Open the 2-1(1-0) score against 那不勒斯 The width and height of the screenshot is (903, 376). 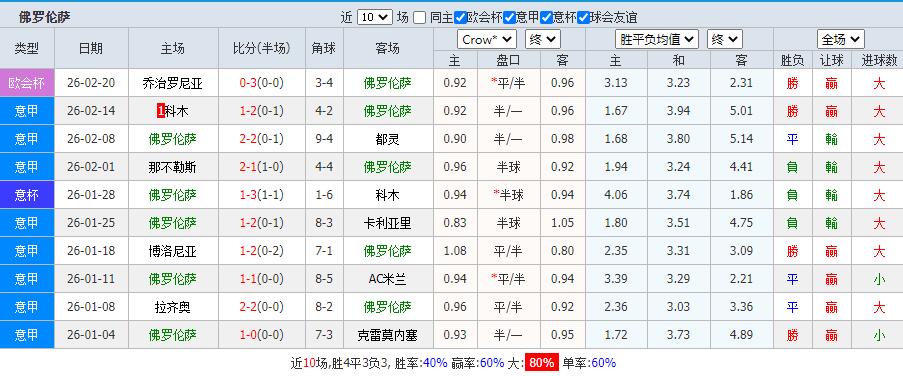coord(261,167)
